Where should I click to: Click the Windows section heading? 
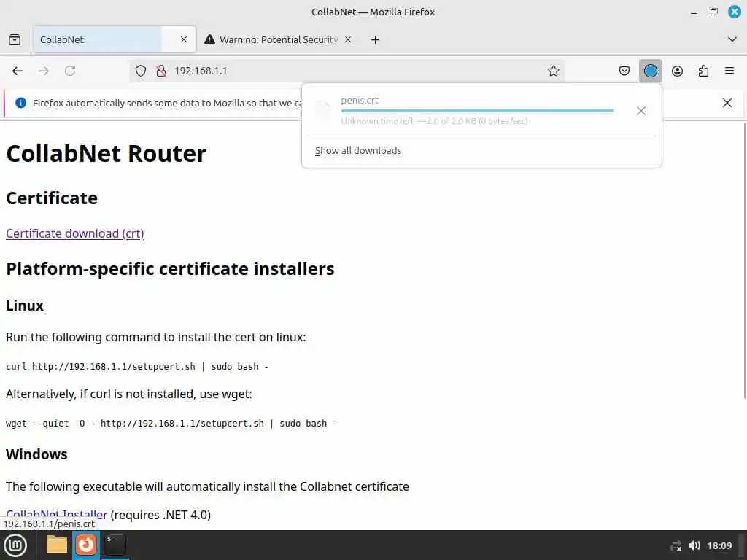coord(36,454)
